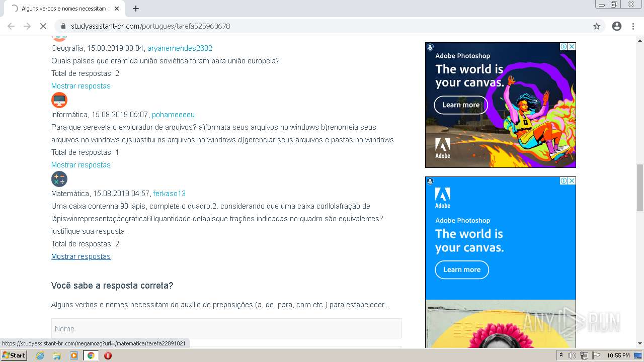Click the volume tray icon
Screen dimensions: 644x362
click(x=572, y=355)
